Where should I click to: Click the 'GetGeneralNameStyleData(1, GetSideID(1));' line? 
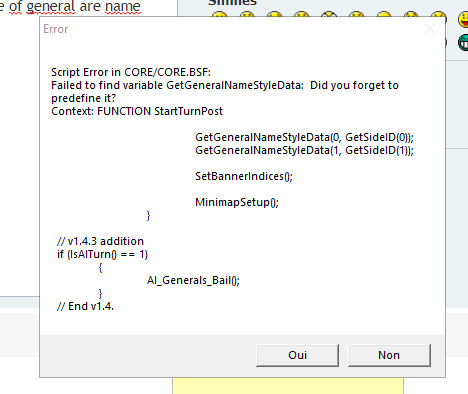tap(304, 150)
